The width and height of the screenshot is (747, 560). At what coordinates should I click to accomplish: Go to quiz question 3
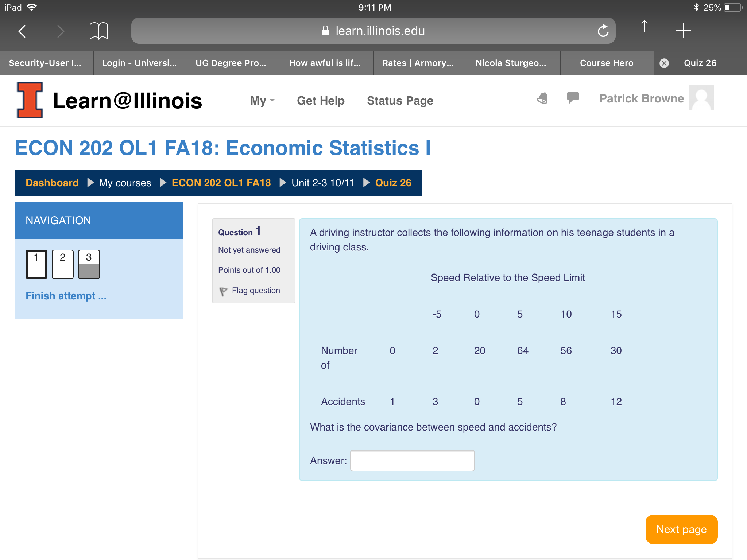pyautogui.click(x=89, y=264)
